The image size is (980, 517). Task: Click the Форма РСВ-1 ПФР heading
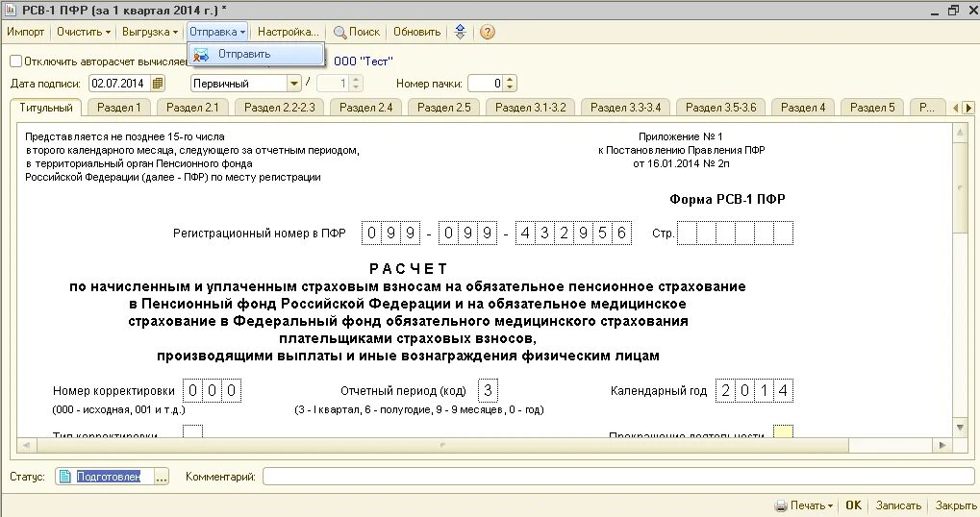pyautogui.click(x=727, y=199)
